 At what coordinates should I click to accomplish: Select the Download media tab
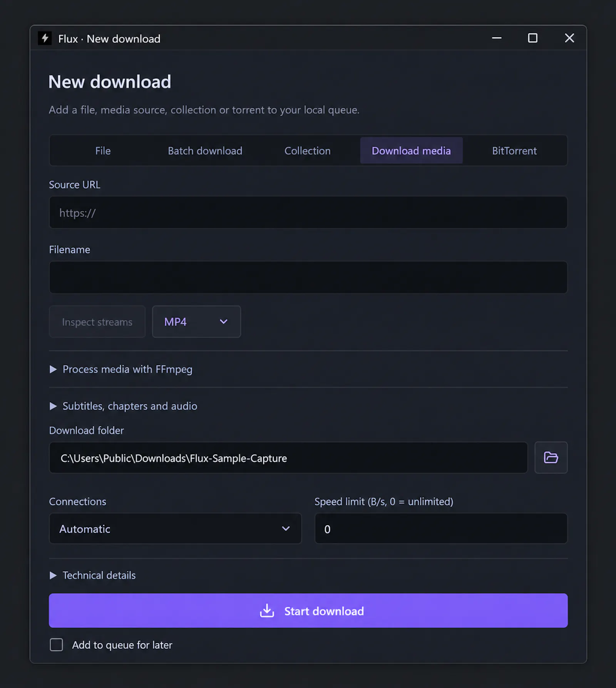(x=411, y=151)
